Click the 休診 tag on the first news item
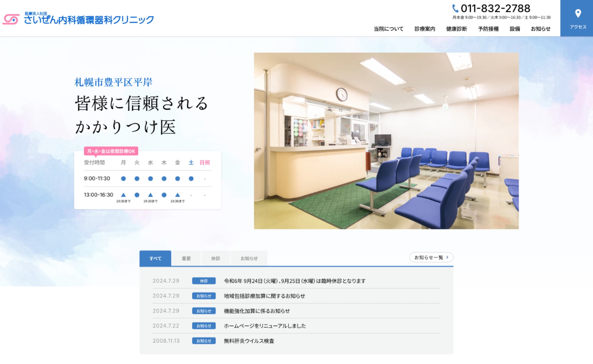This screenshot has height=364, width=593. (204, 281)
